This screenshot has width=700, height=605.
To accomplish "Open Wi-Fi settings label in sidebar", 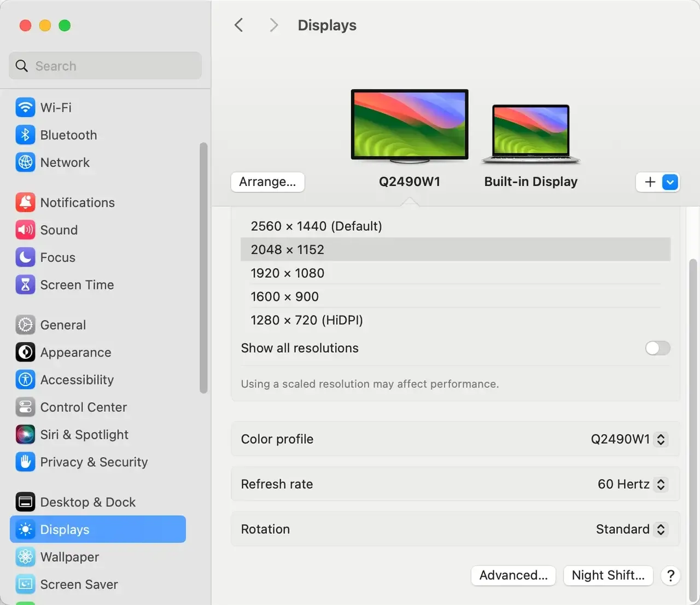I will [x=56, y=107].
